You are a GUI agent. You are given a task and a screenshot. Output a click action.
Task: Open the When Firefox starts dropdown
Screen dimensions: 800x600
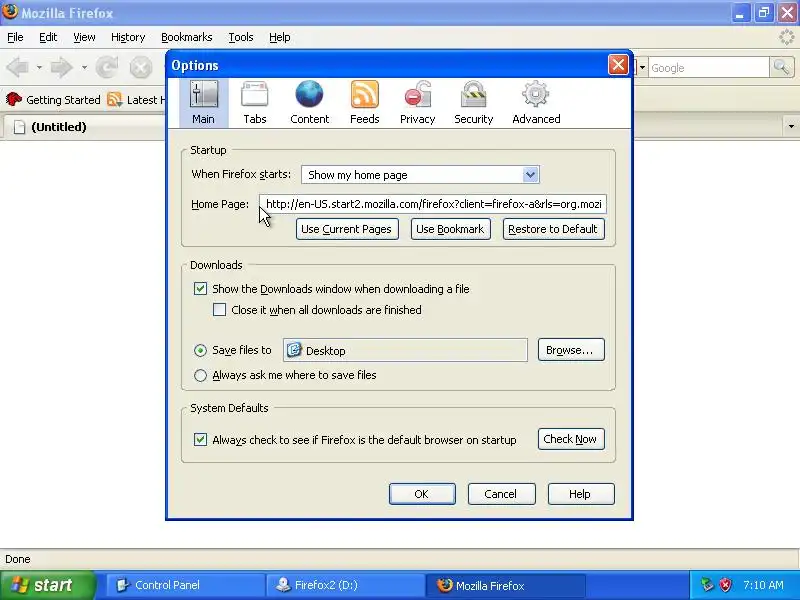420,174
